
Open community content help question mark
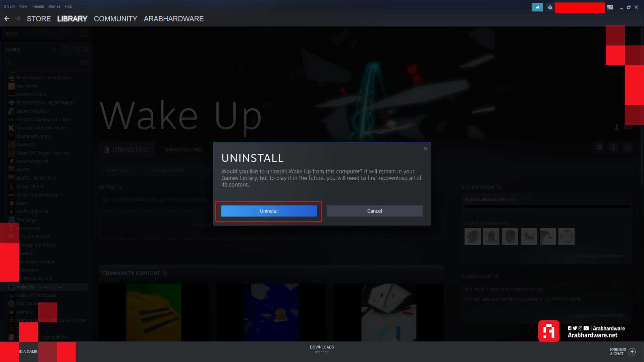(165, 273)
